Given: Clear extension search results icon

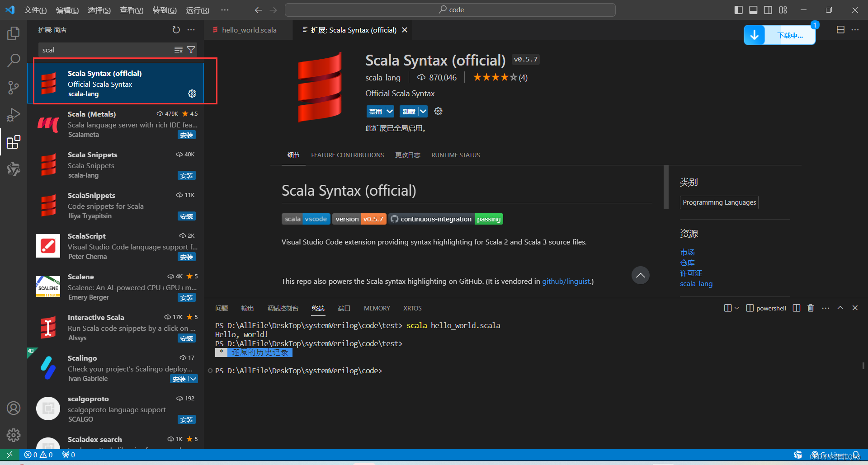Looking at the screenshot, I should pos(179,50).
